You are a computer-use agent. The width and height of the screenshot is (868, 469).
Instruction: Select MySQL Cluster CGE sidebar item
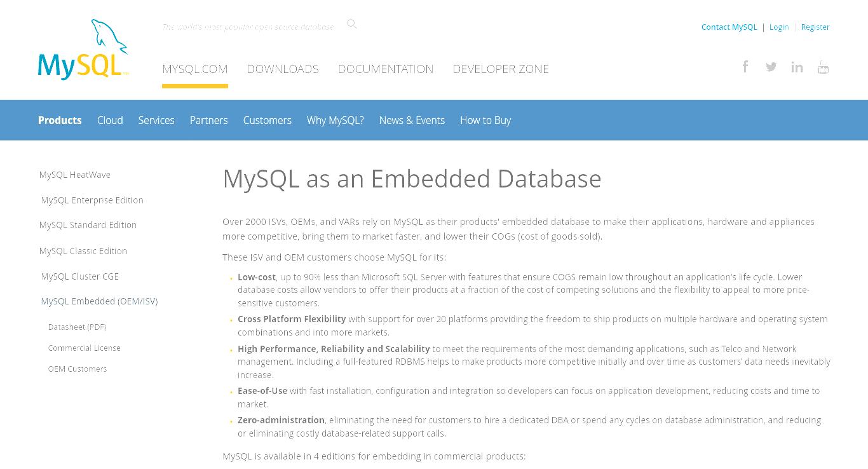click(x=80, y=276)
